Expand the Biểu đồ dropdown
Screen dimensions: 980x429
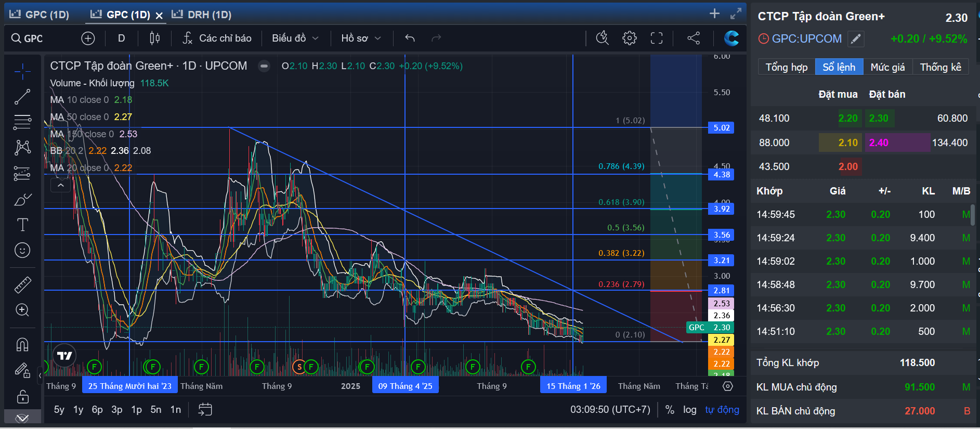295,38
